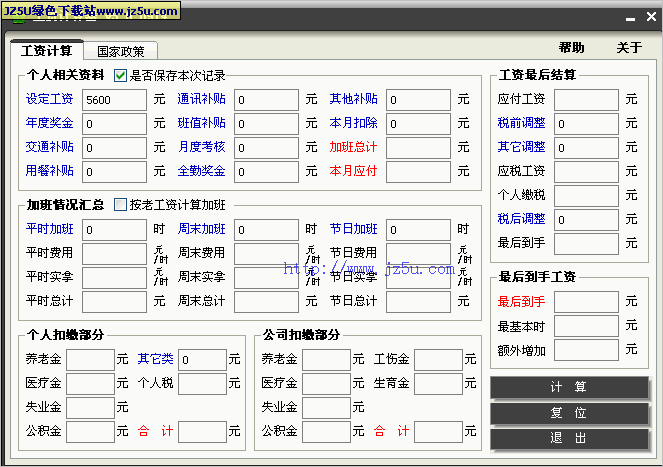Viewport: 663px width, 467px height.
Task: Click the 加班总计 output field
Action: (418, 148)
